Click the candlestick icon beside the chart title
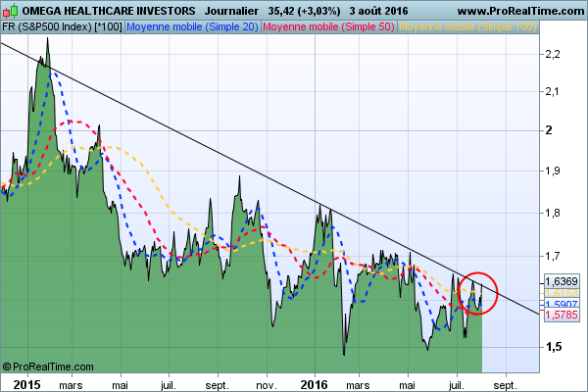 10,11
